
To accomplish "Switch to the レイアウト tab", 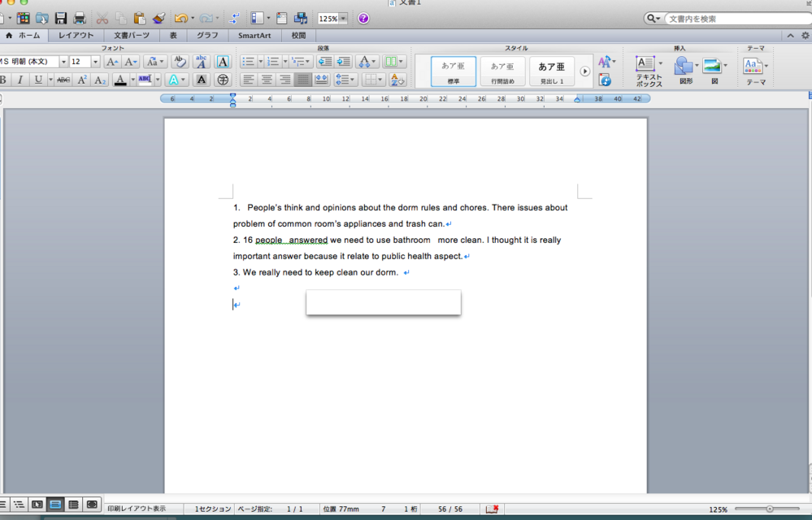I will pos(76,35).
